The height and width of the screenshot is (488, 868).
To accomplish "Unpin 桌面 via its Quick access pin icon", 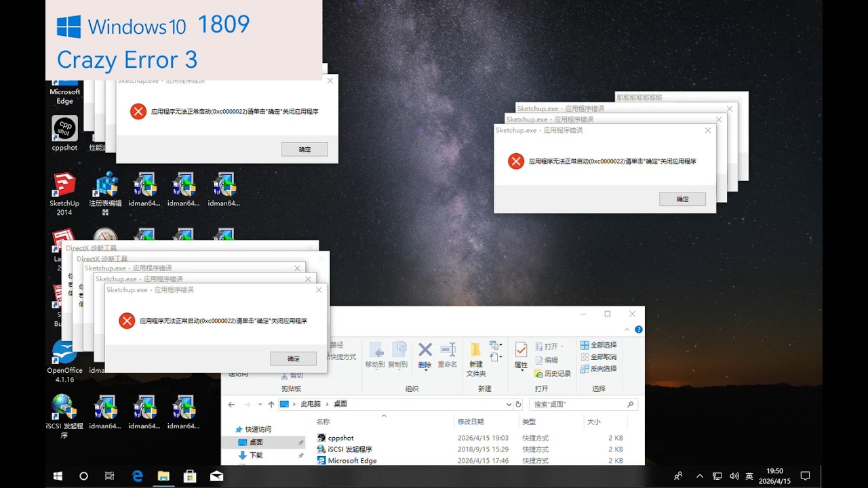I will [300, 443].
